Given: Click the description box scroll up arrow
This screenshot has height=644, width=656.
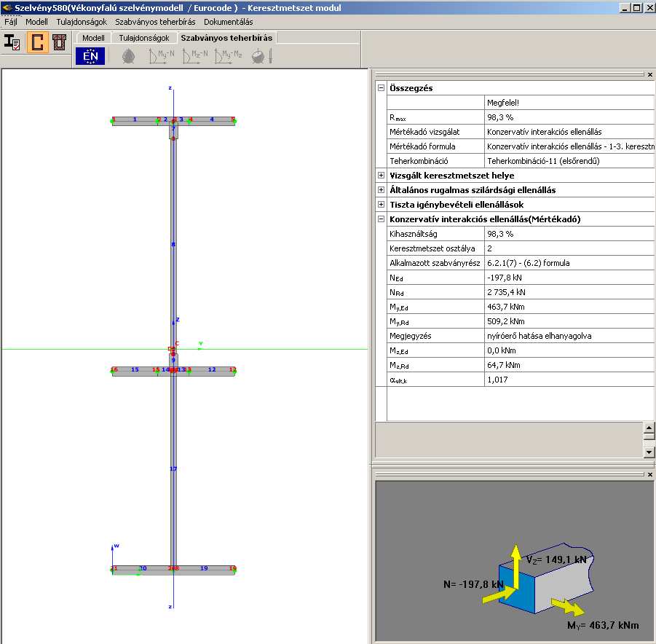Looking at the screenshot, I should click(x=649, y=428).
